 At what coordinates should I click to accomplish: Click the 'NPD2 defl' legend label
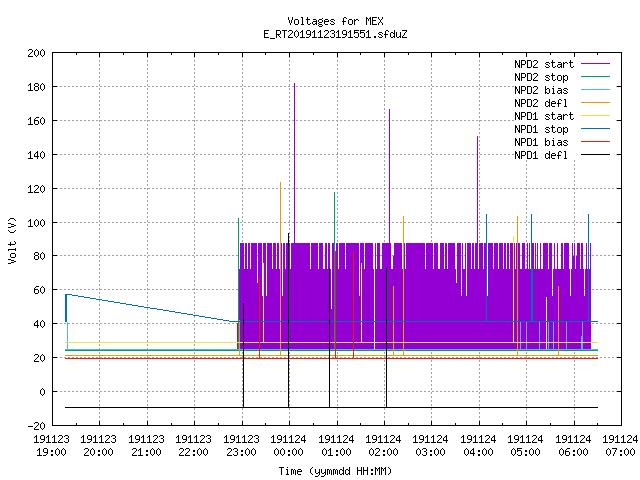(541, 103)
